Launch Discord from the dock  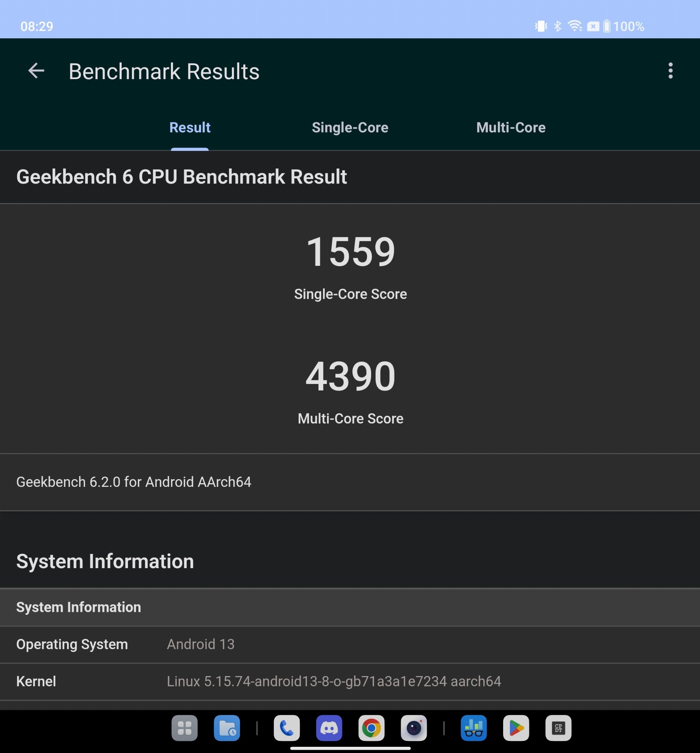[329, 728]
